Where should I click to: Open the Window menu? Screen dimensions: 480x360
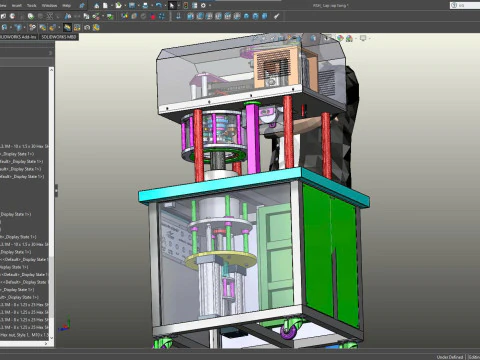(x=49, y=6)
